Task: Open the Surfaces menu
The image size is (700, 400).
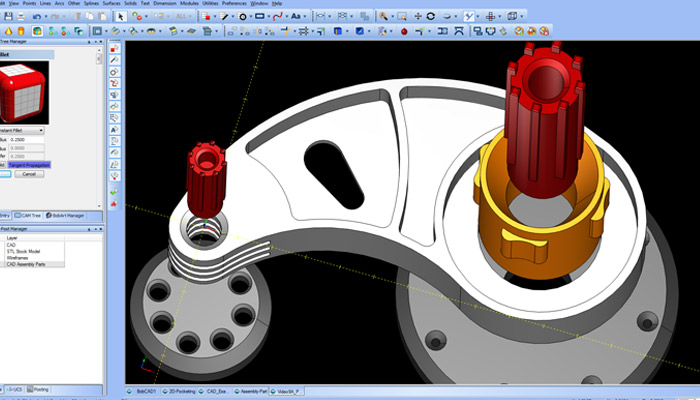Action: pyautogui.click(x=108, y=4)
